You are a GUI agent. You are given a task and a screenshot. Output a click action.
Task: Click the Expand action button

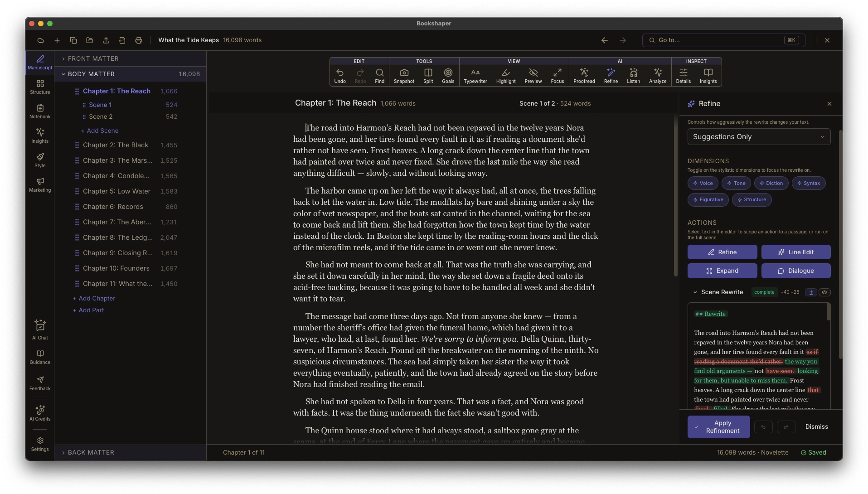point(722,271)
